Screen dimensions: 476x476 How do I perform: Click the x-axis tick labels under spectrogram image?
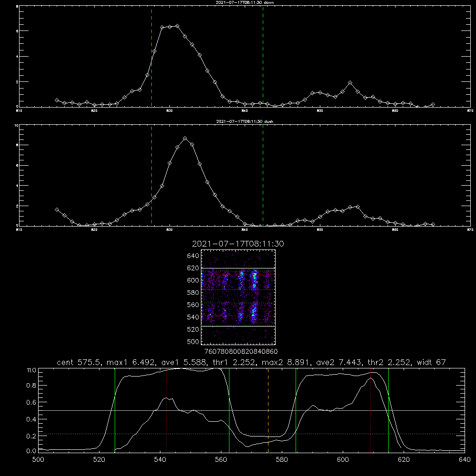pyautogui.click(x=241, y=351)
